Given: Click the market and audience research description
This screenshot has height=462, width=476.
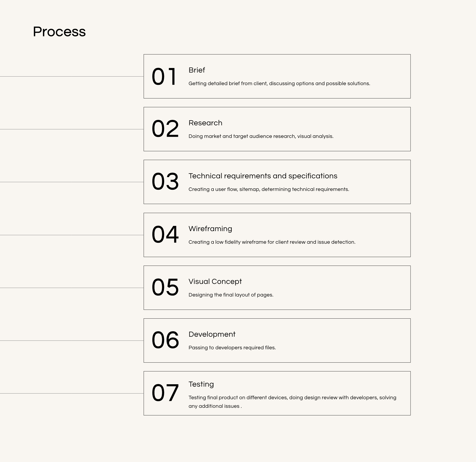Looking at the screenshot, I should [261, 136].
